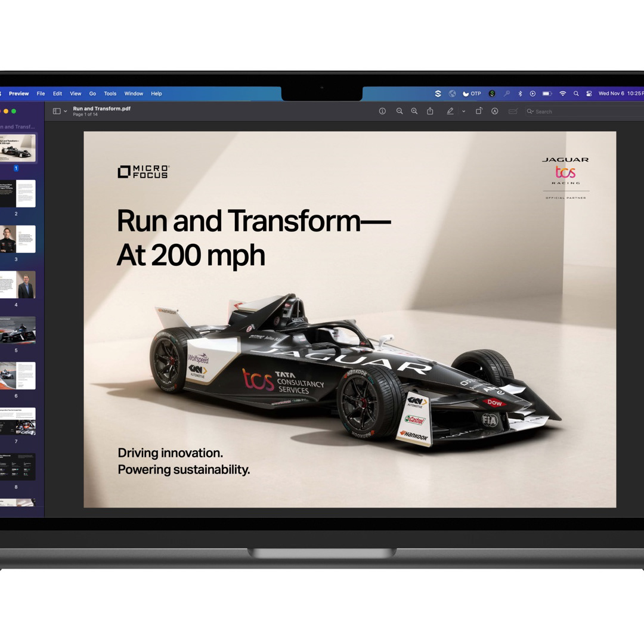Open the sidebar view options chevron
This screenshot has width=644, height=644.
(66, 112)
